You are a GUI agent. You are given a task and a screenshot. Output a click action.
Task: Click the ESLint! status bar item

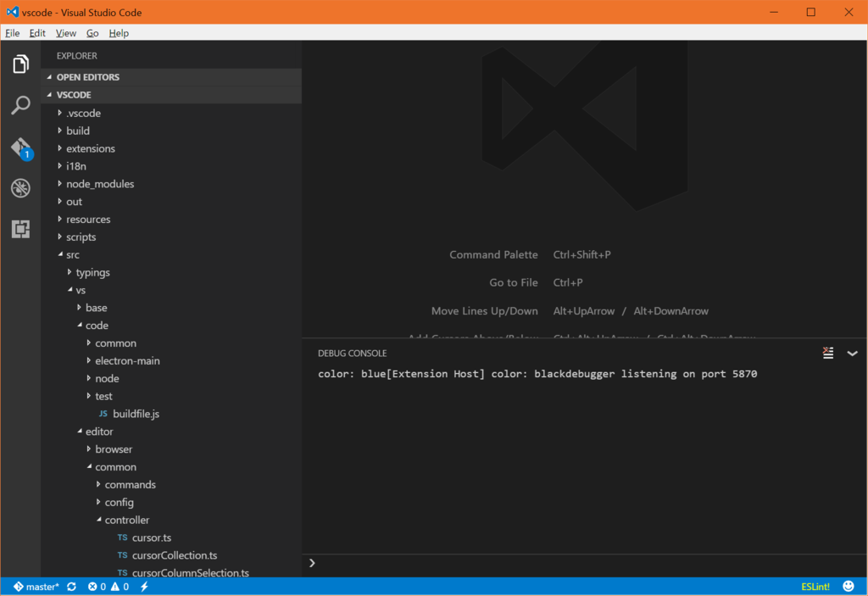tap(815, 587)
